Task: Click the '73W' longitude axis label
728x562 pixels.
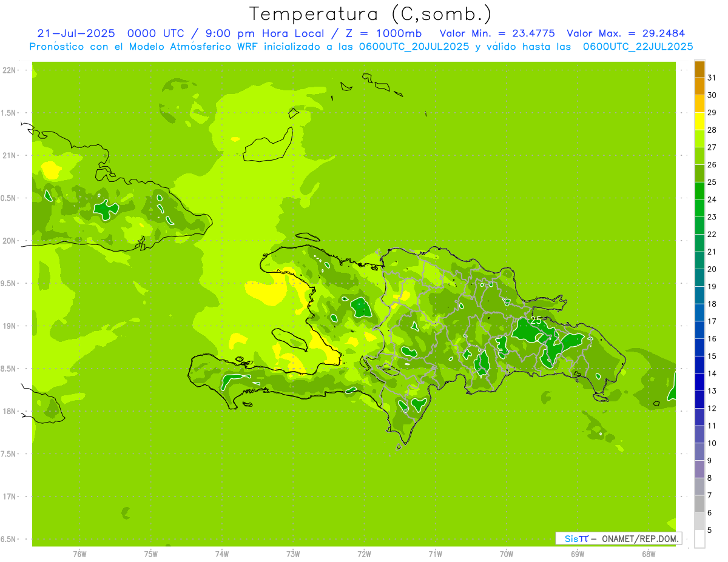Action: coord(293,554)
